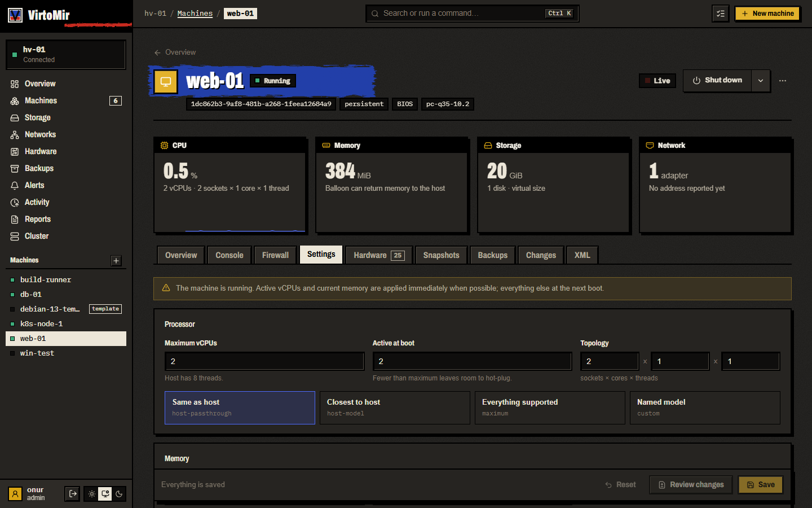Select the system theme monitor icon
The image size is (812, 508).
(105, 494)
